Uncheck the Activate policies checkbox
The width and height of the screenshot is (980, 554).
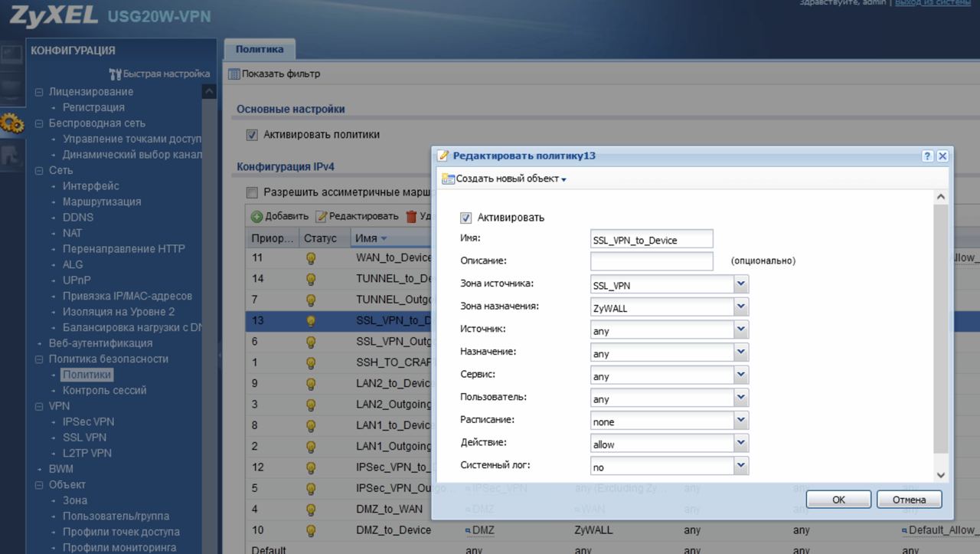(x=252, y=135)
